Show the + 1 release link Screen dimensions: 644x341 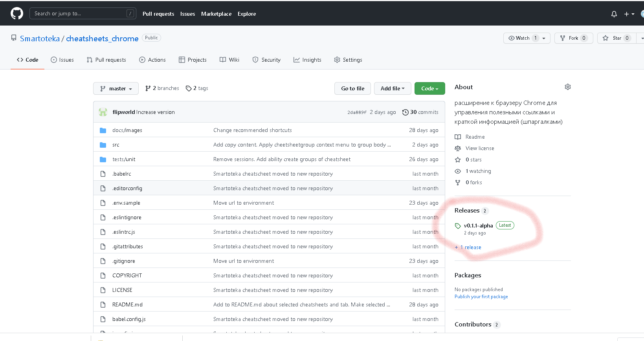(468, 247)
